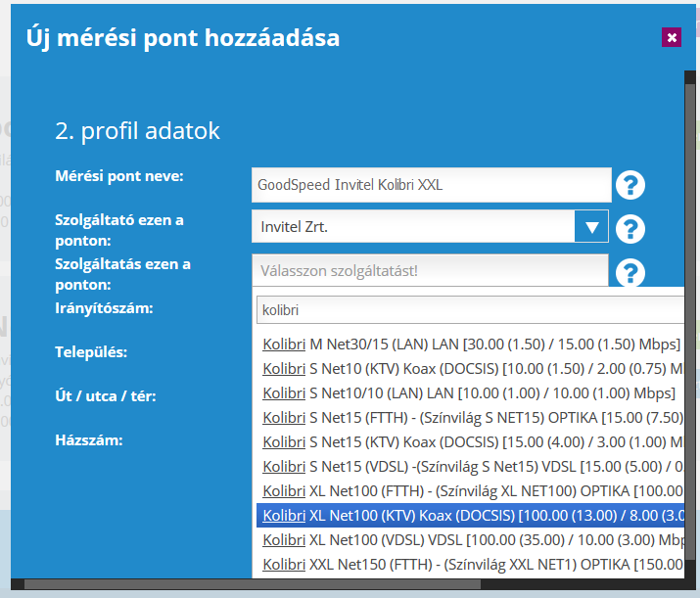Open help for Szolgáltatás ezen a ponton

tap(630, 272)
